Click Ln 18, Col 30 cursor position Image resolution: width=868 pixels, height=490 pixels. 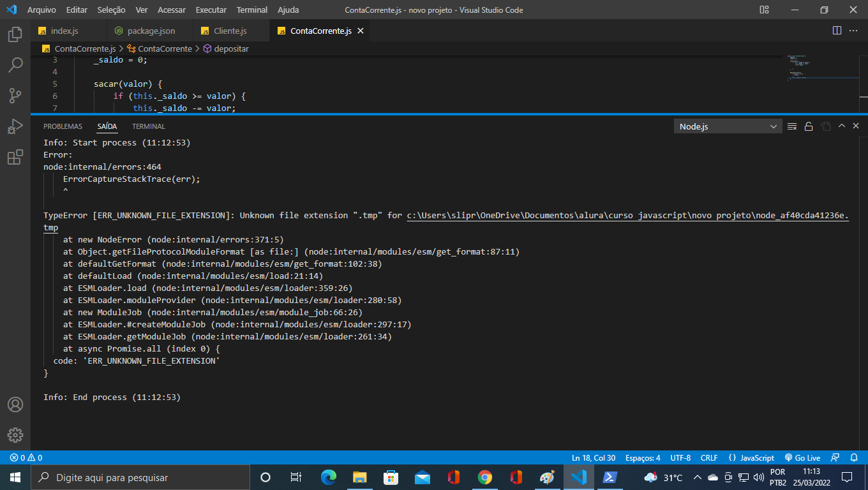coord(594,457)
